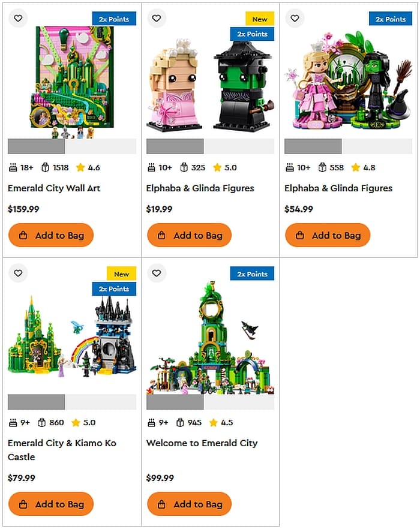Favorite the $54.99 Elphaba & Glinda Figures set

[x=295, y=18]
